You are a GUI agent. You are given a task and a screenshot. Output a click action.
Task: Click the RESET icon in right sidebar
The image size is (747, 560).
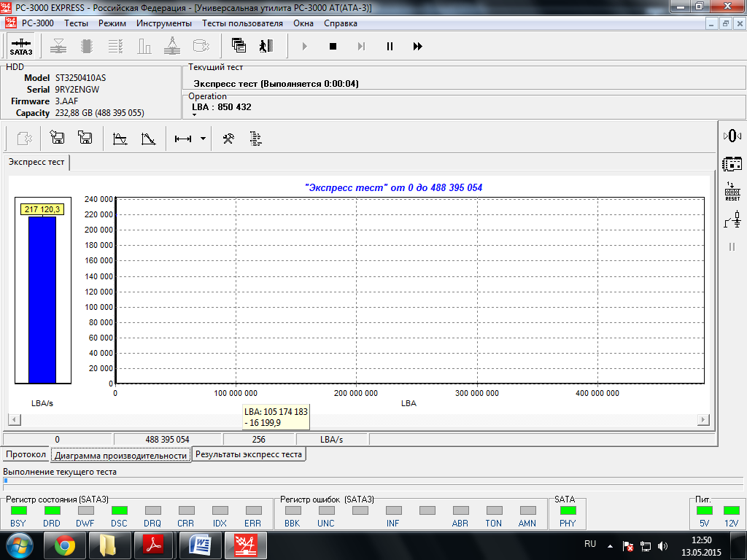(x=732, y=192)
